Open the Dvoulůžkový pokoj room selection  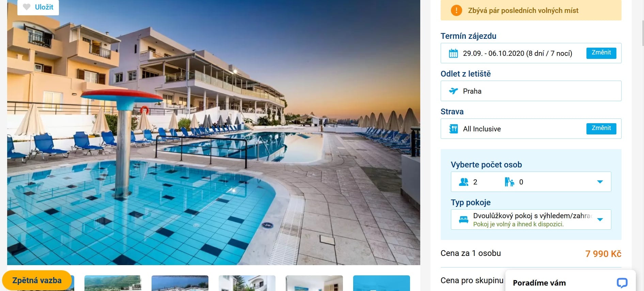531,220
